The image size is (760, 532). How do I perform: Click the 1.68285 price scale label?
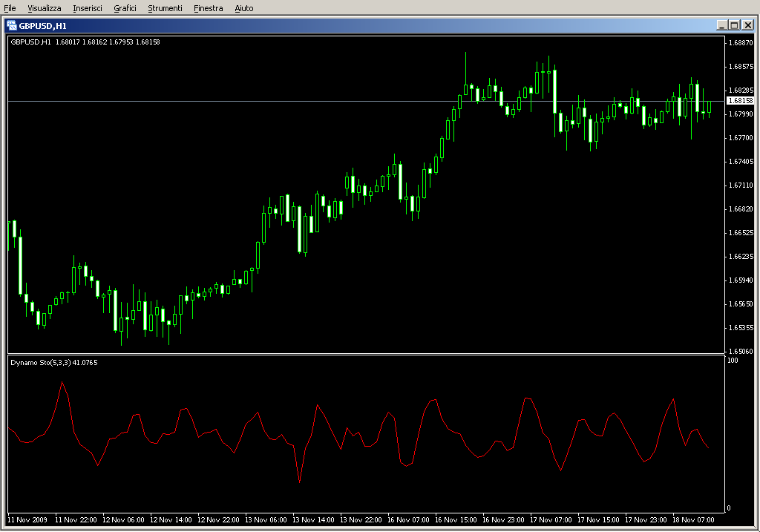741,90
